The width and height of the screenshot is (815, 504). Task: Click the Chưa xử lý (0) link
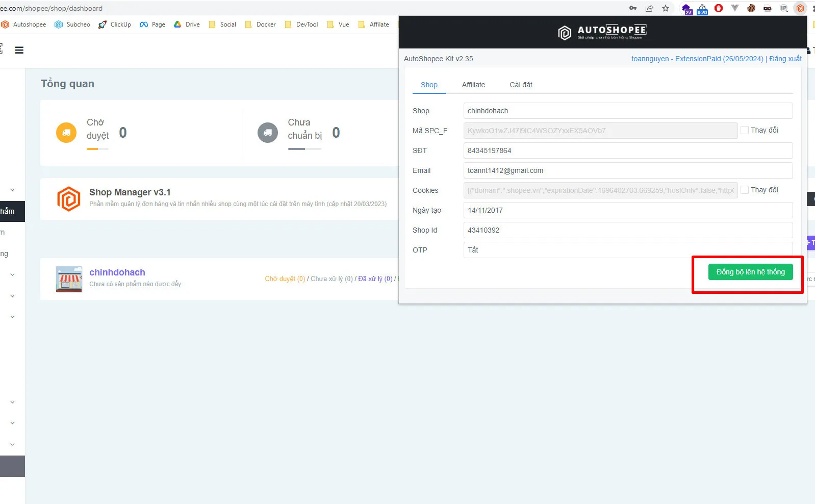[332, 279]
